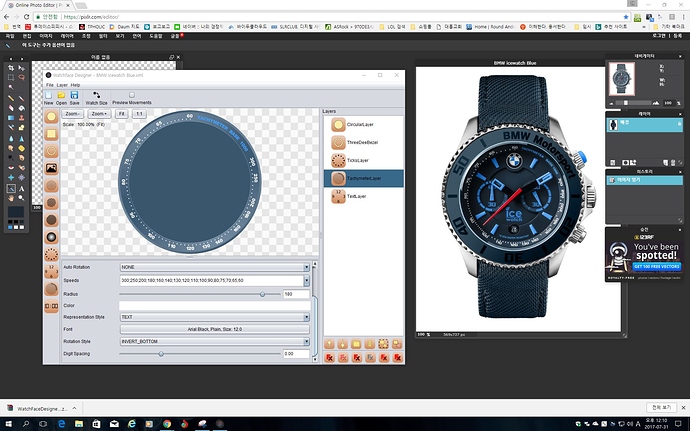The height and width of the screenshot is (431, 690).
Task: Open File Explorer from the taskbar
Action: (x=79, y=424)
